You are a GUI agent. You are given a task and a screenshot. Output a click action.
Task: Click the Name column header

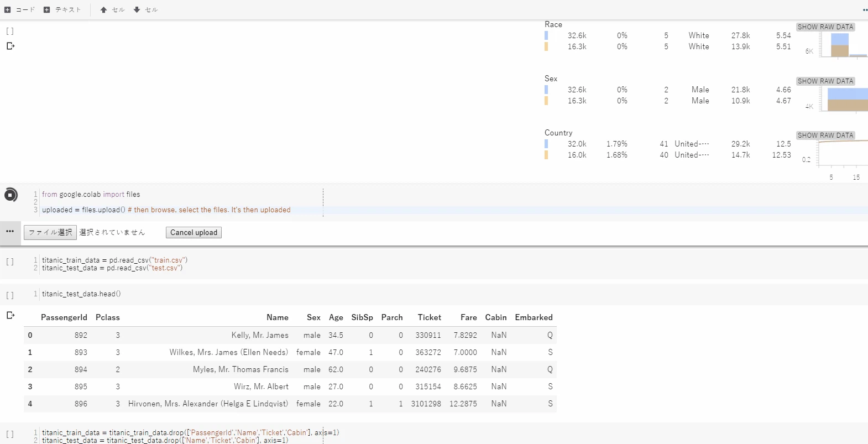click(x=278, y=317)
